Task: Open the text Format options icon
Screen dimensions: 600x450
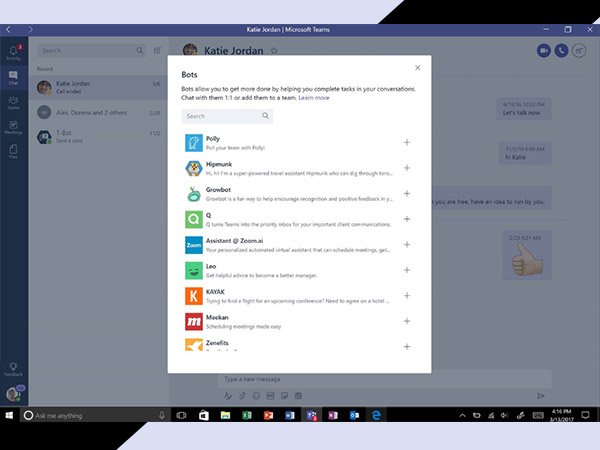Action: [228, 396]
